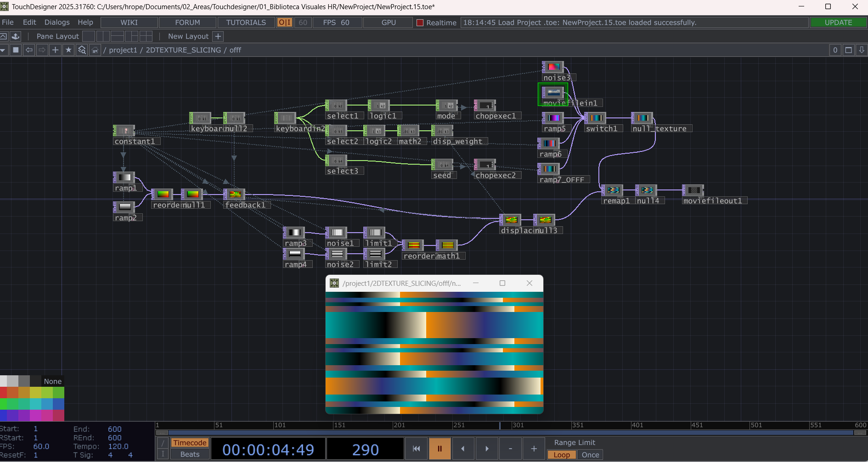
Task: Select the disp_weight node
Action: tap(443, 131)
